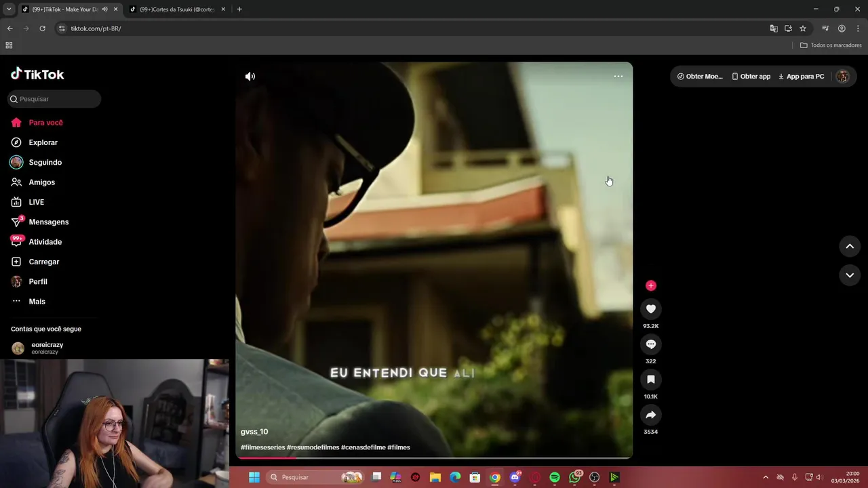Go to LIVE section
868x488 pixels.
point(36,202)
